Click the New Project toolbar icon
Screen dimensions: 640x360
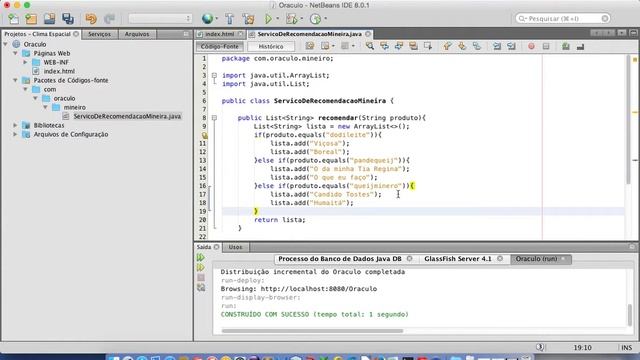31,19
